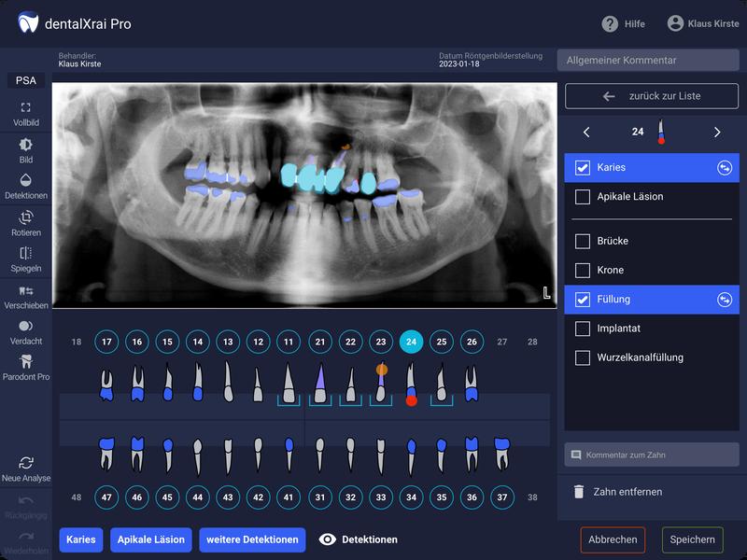Click the trash icon for Zahn entfernen
Viewport: 747px width, 560px height.
click(x=579, y=491)
